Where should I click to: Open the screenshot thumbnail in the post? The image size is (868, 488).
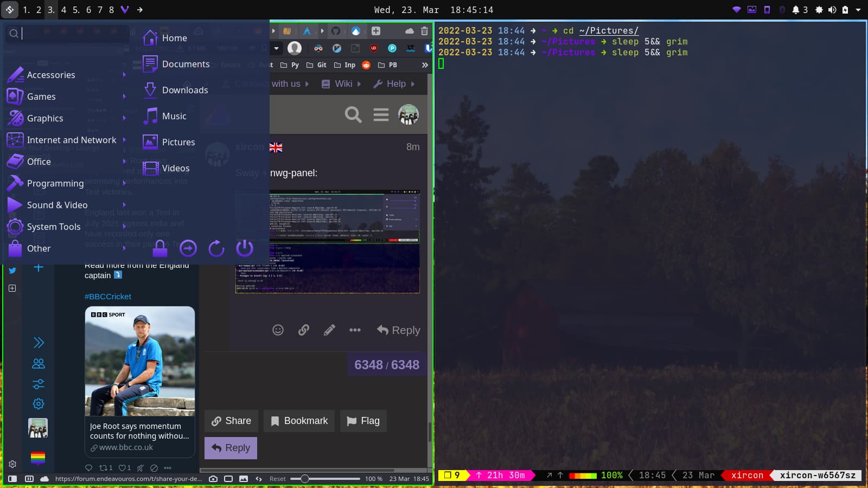click(328, 241)
